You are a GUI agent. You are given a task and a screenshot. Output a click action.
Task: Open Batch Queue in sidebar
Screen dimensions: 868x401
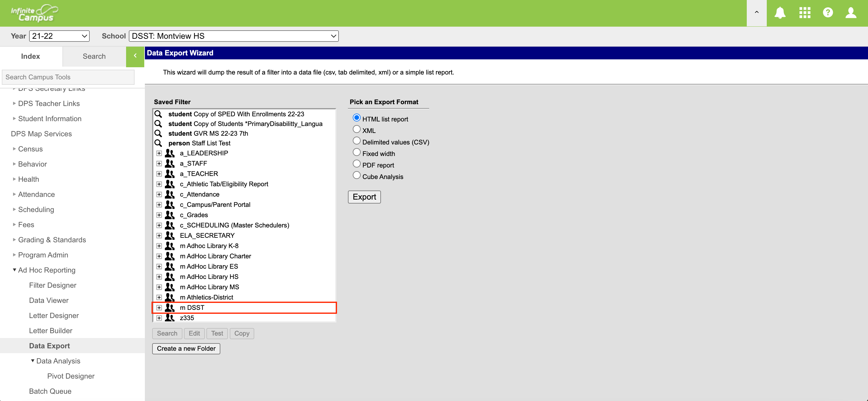(x=50, y=391)
